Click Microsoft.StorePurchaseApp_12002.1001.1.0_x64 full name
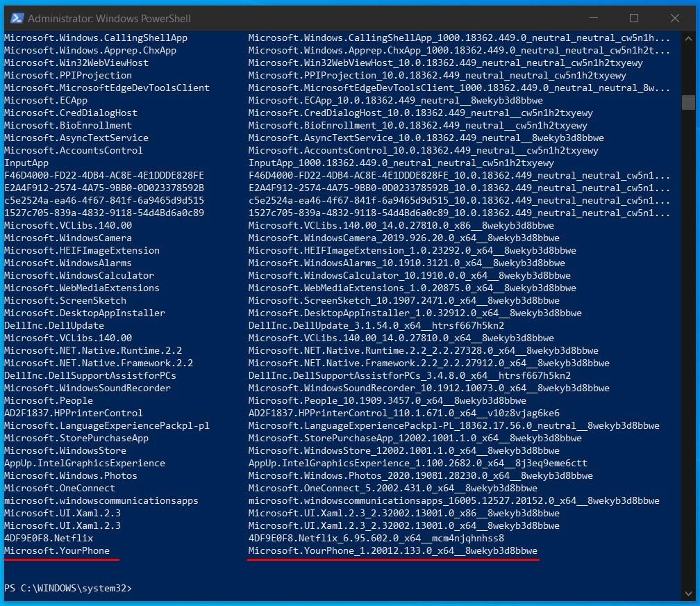The width and height of the screenshot is (700, 606). click(x=415, y=438)
